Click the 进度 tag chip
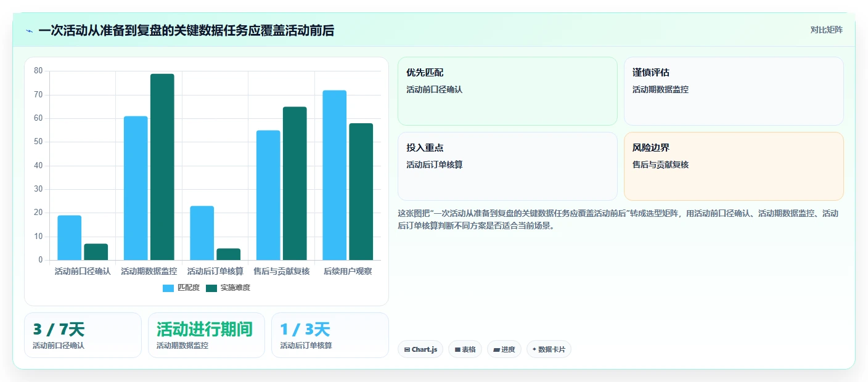The height and width of the screenshot is (382, 868). click(504, 349)
